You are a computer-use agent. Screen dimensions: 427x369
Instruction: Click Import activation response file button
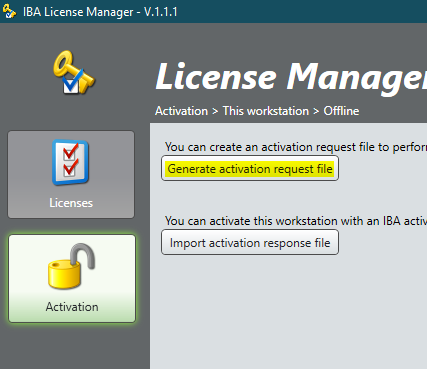pos(250,243)
